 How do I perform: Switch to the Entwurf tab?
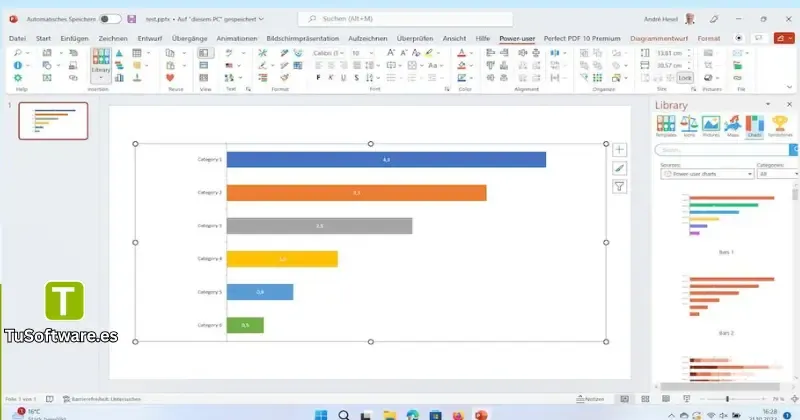(149, 38)
